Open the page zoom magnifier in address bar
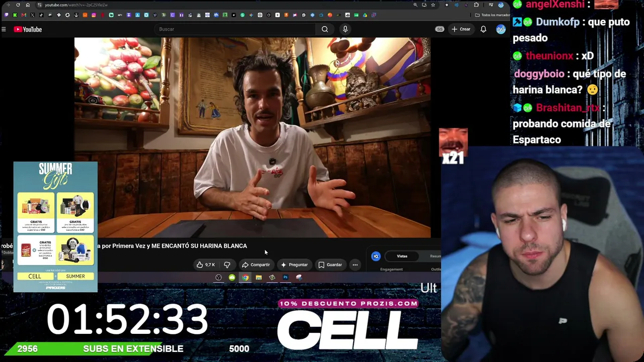The height and width of the screenshot is (362, 644). coord(415,5)
